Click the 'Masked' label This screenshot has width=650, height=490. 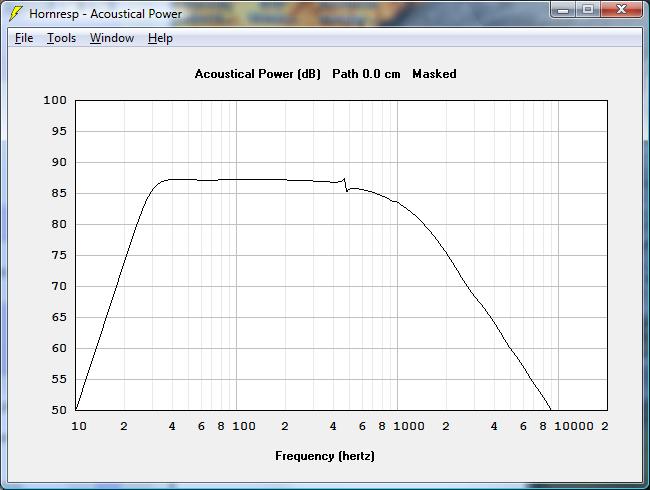[x=434, y=74]
